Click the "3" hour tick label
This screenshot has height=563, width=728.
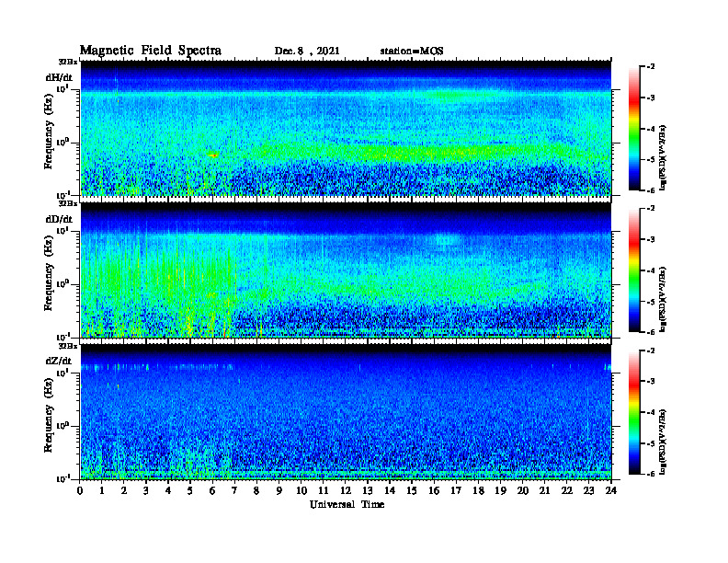click(146, 490)
